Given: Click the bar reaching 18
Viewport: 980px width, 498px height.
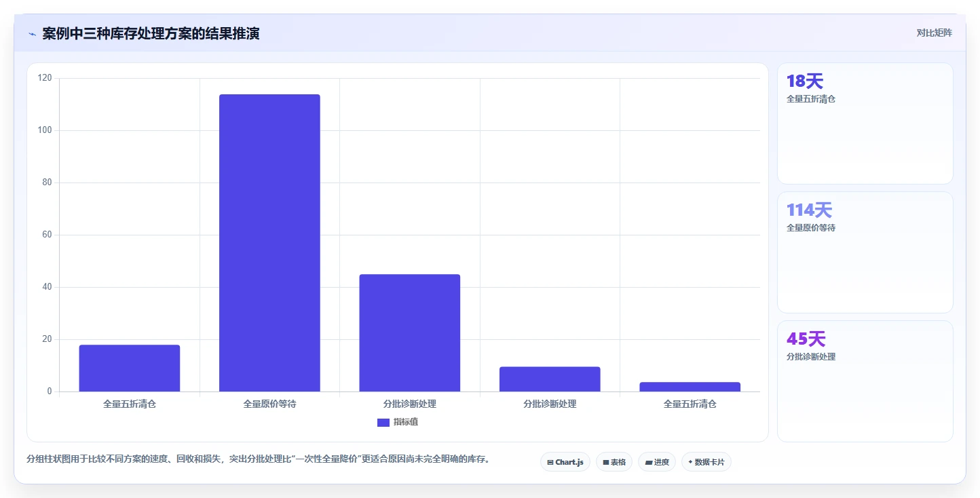Looking at the screenshot, I should (x=130, y=368).
